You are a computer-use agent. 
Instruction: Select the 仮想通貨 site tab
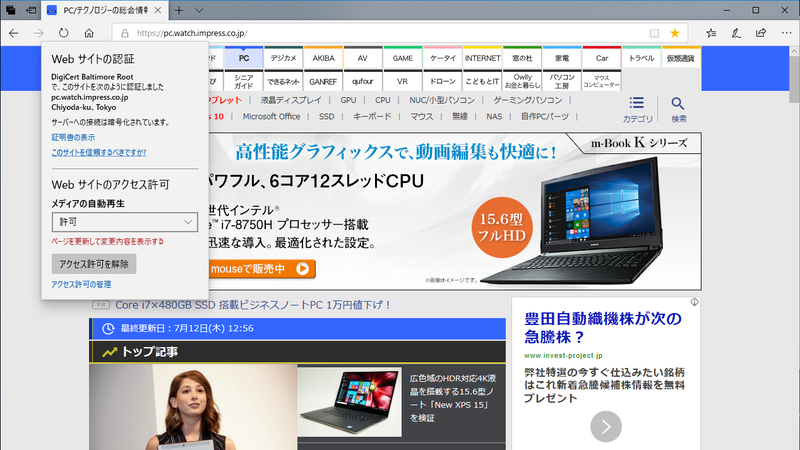[x=681, y=58]
